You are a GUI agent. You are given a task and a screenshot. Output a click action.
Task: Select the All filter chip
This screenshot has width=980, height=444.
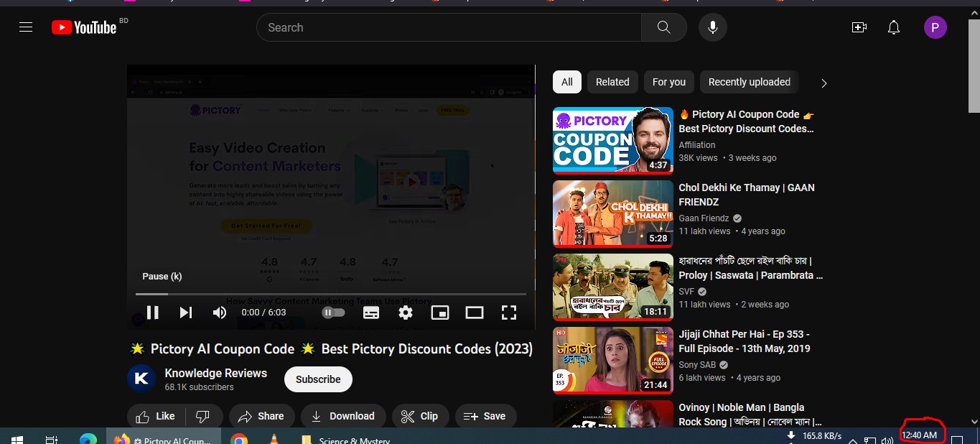pyautogui.click(x=567, y=82)
